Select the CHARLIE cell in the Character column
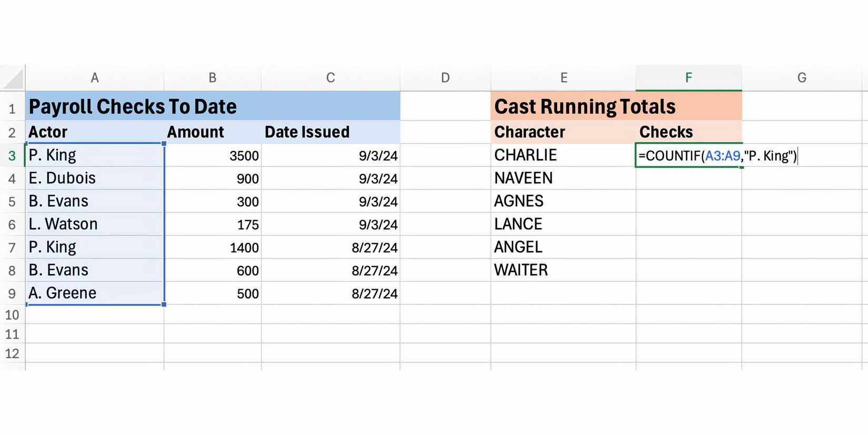 tap(526, 155)
